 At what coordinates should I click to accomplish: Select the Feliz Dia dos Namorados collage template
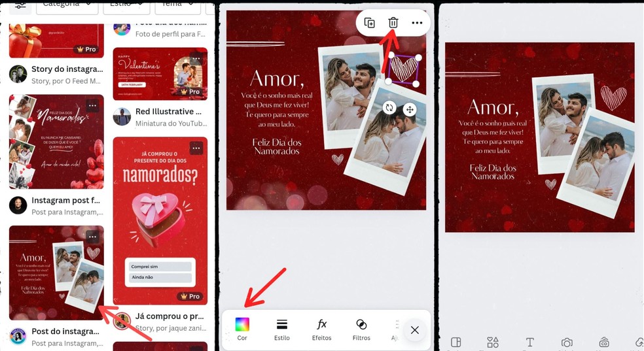click(x=56, y=141)
